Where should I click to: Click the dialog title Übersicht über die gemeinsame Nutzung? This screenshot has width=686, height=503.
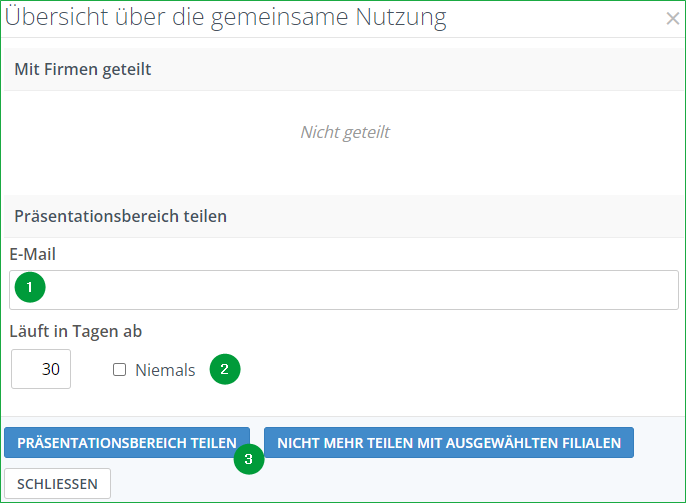(x=227, y=17)
